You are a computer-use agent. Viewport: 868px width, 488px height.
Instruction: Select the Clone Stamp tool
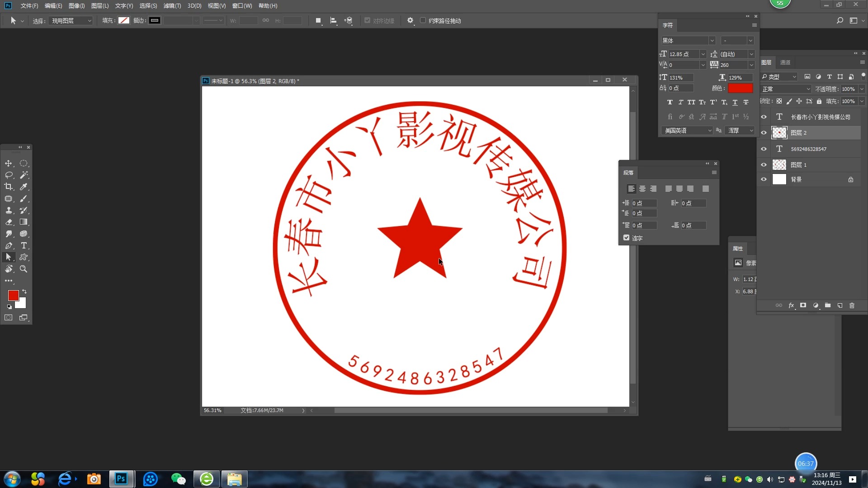coord(9,210)
